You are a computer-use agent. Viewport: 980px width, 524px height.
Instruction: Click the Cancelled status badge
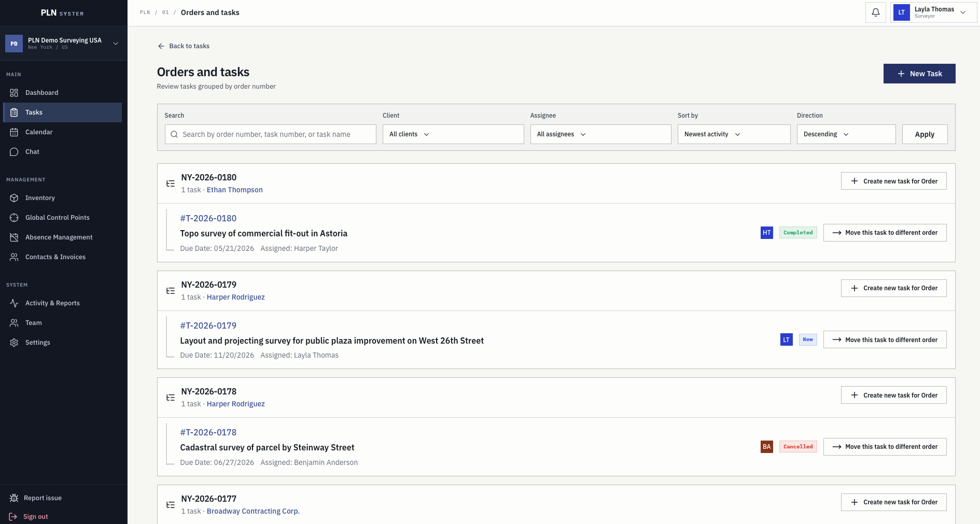(x=798, y=447)
